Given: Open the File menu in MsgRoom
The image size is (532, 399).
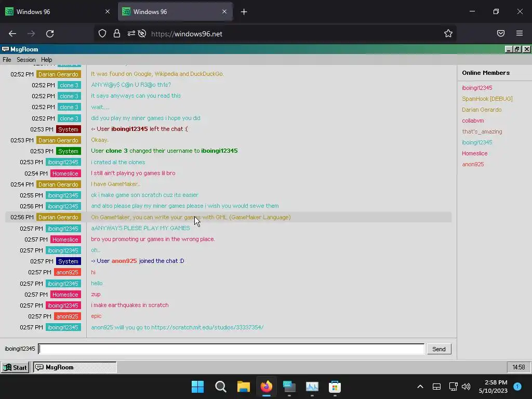Looking at the screenshot, I should (x=7, y=60).
